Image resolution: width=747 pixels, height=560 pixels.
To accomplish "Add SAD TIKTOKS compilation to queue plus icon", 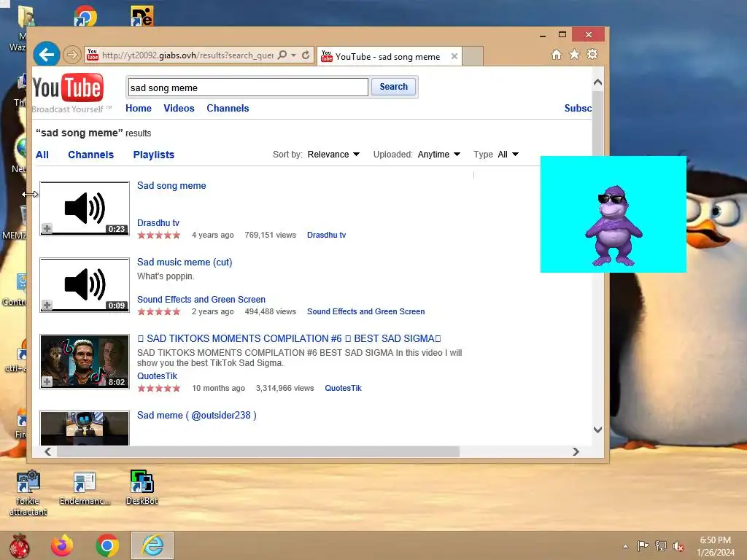I will 47,382.
